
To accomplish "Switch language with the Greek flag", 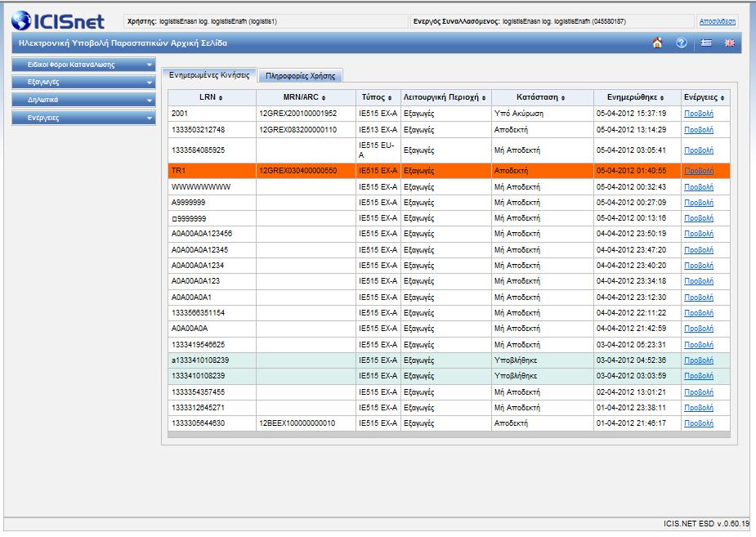I will (706, 43).
